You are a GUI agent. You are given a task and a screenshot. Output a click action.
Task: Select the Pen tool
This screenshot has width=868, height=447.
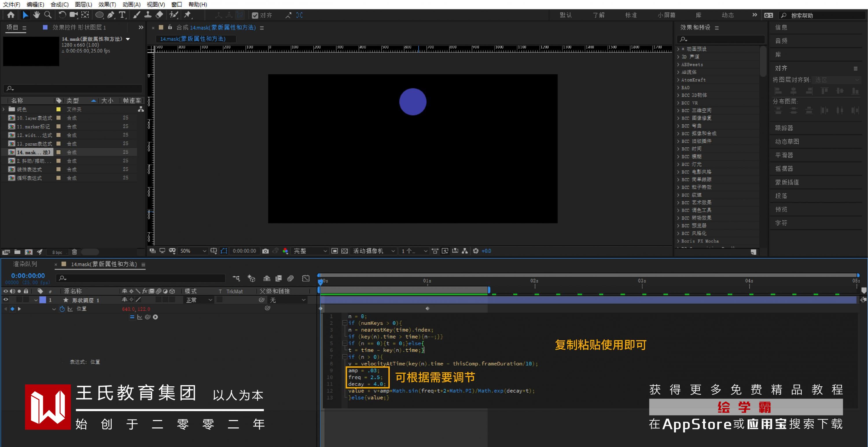pos(111,15)
